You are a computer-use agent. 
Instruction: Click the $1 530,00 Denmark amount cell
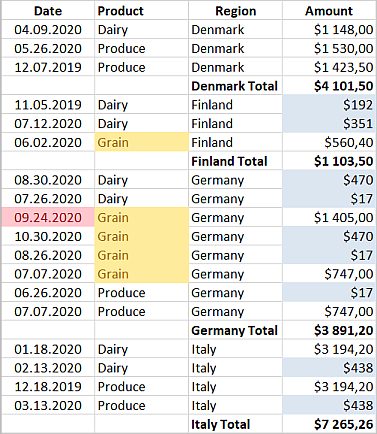[x=329, y=48]
